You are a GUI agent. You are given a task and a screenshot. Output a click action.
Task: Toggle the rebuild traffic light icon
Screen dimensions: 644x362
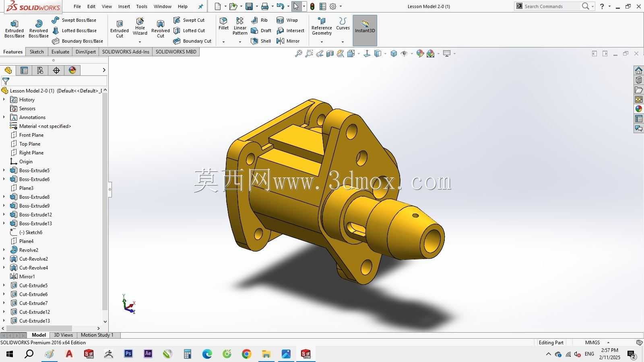point(312,6)
